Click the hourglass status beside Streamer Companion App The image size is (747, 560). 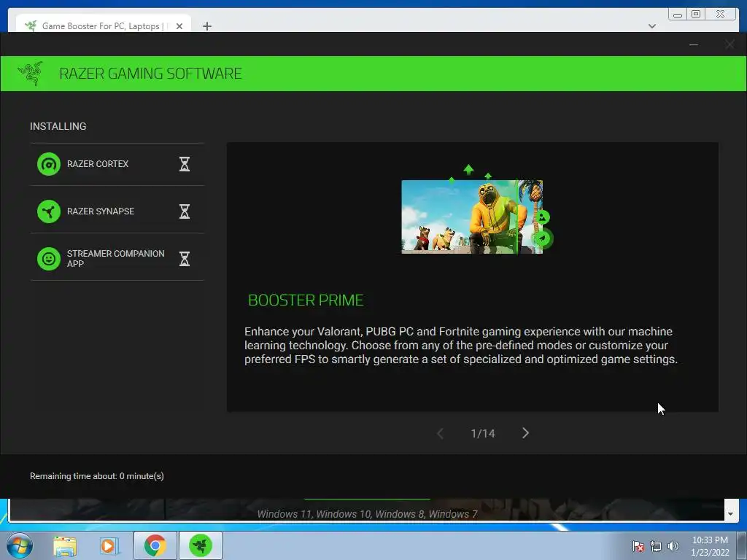[185, 259]
